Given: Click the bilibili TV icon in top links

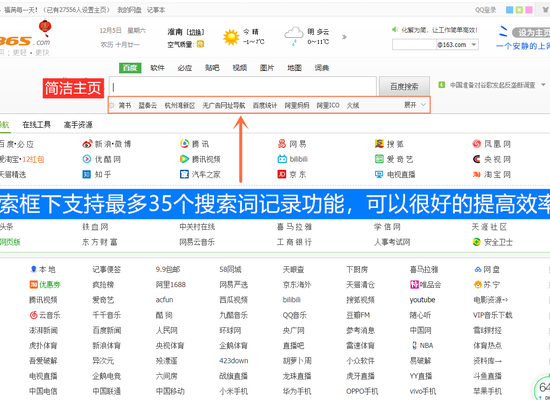Looking at the screenshot, I should pyautogui.click(x=282, y=159).
